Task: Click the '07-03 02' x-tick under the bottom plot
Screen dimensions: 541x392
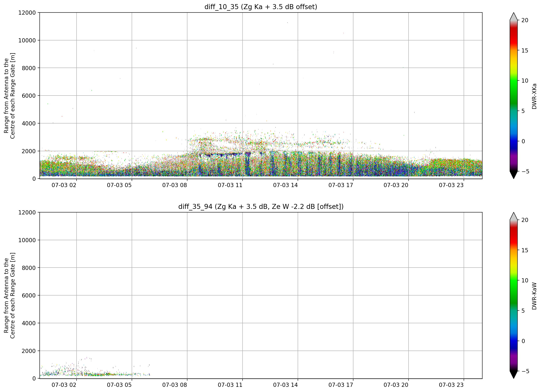Action: click(64, 385)
